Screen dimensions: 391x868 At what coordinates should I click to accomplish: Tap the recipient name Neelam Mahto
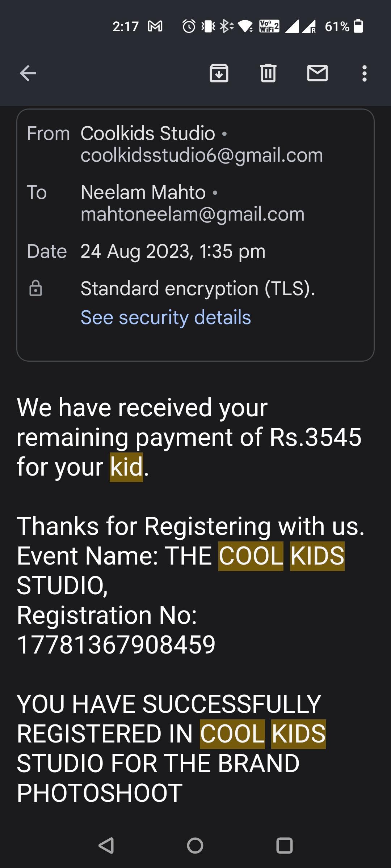[x=143, y=192]
